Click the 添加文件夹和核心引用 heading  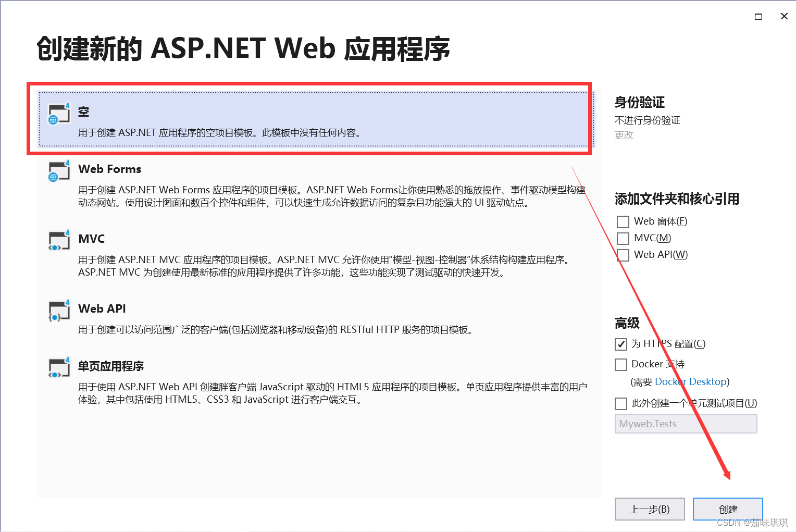(677, 199)
